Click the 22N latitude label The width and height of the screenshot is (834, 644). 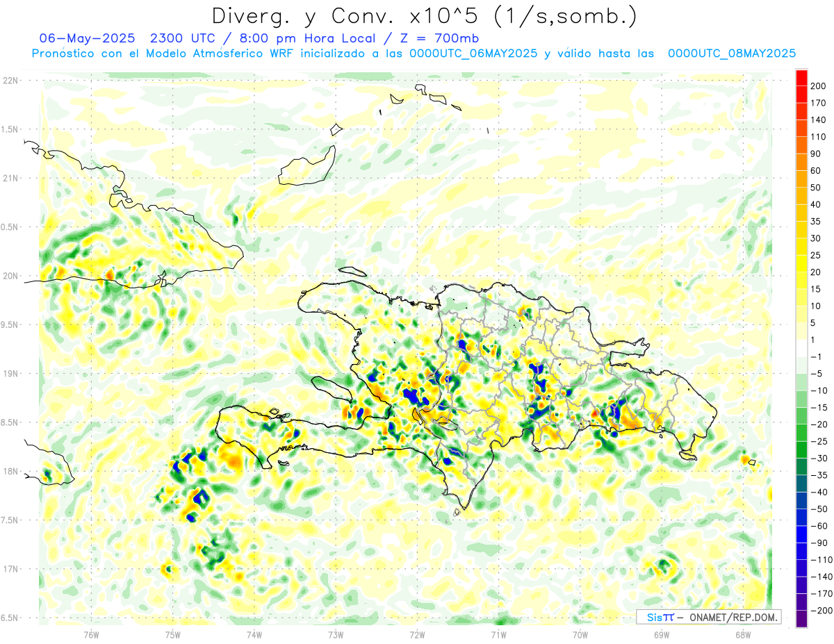pos(10,81)
